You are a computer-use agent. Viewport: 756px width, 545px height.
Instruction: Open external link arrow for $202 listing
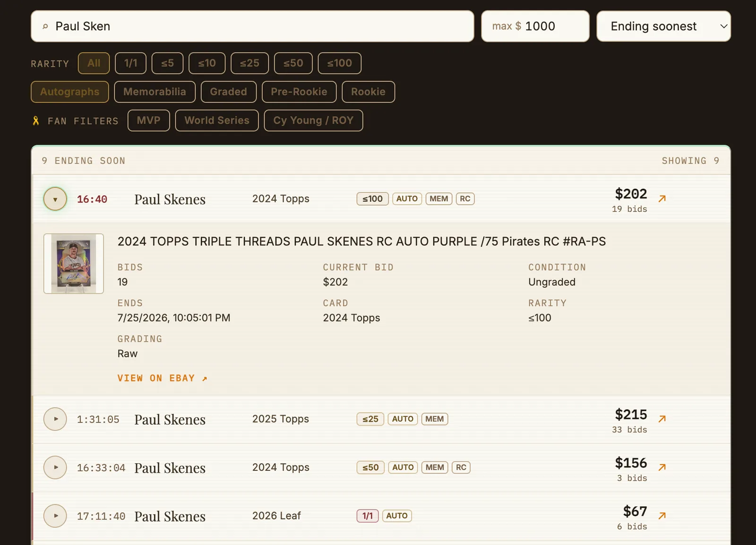tap(662, 199)
